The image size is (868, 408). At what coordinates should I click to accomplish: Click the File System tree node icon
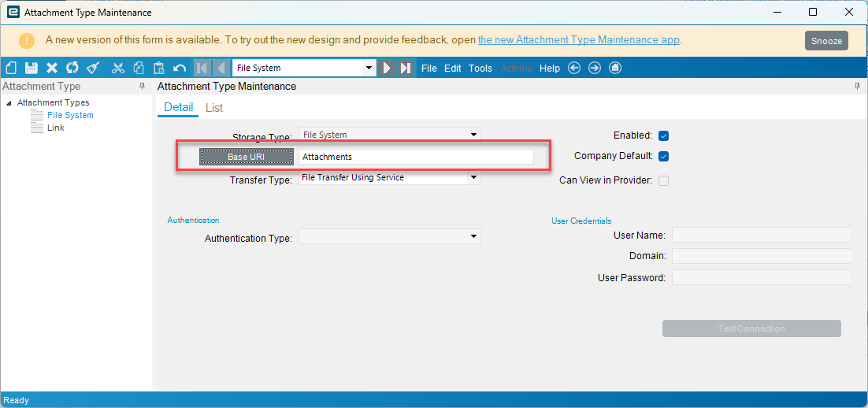(x=36, y=115)
